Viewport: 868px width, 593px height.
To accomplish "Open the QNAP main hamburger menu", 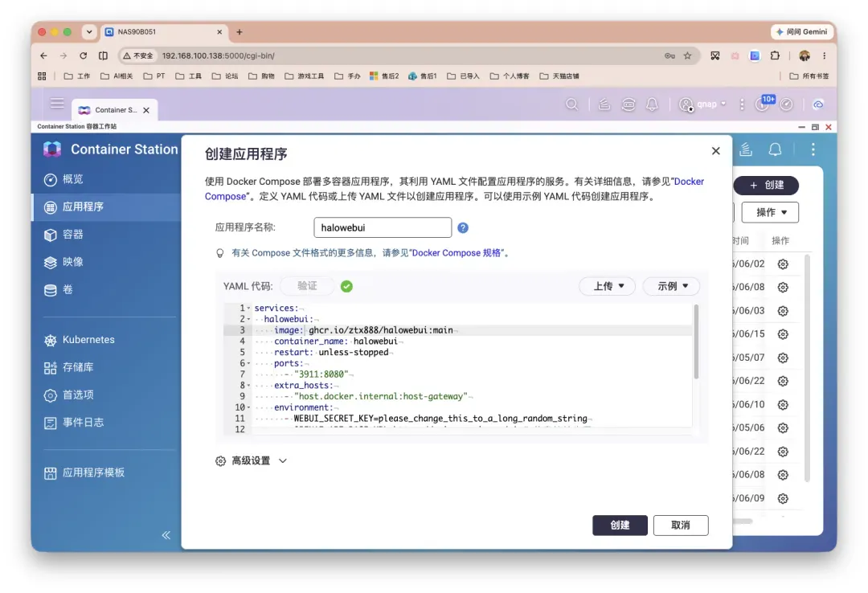I will point(57,104).
